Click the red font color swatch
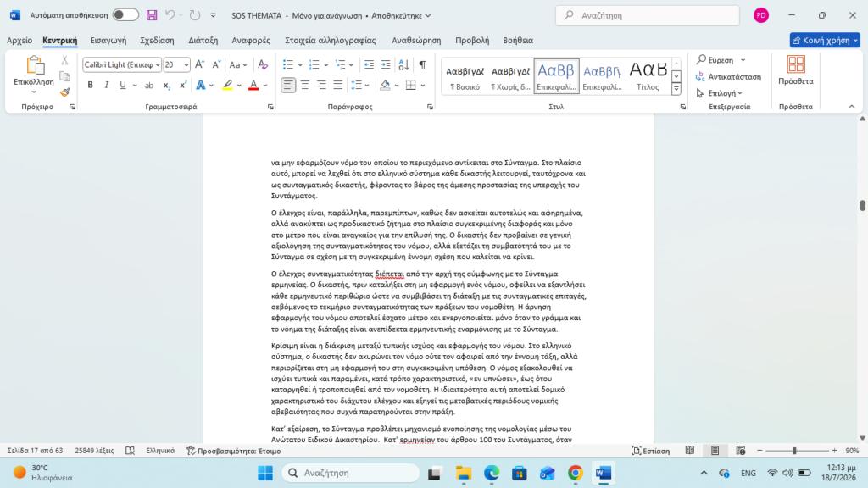Viewport: 868px width, 488px height. 253,86
